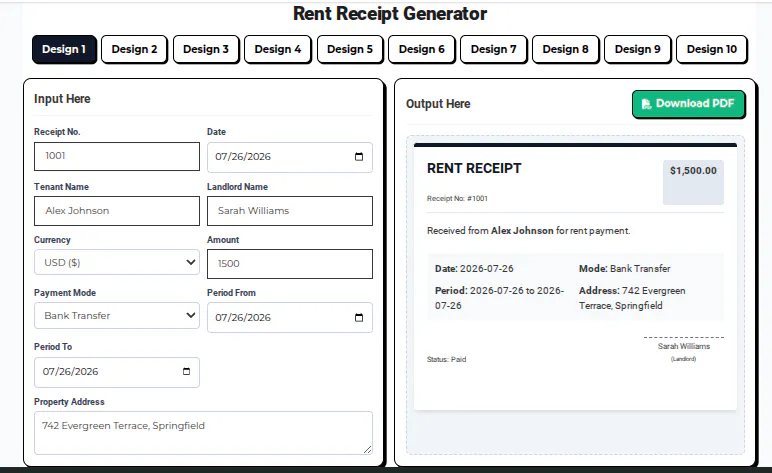The height and width of the screenshot is (473, 772).
Task: Focus the Receipt No. input field
Action: pos(117,157)
